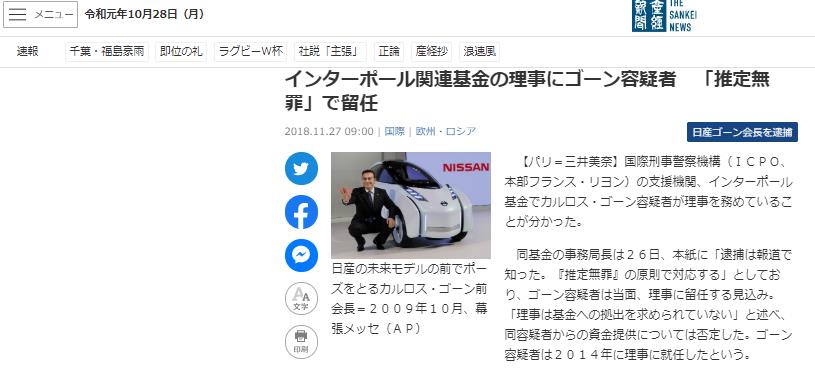This screenshot has height=375, width=815.
Task: Select the paragraph starting 同基金の事務局長は
Action: pos(649,305)
